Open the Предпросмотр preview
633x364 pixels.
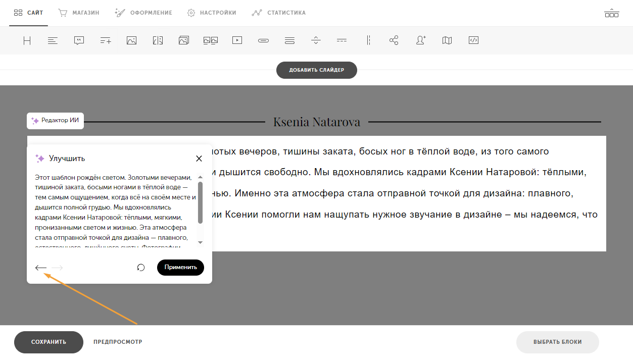coord(117,342)
